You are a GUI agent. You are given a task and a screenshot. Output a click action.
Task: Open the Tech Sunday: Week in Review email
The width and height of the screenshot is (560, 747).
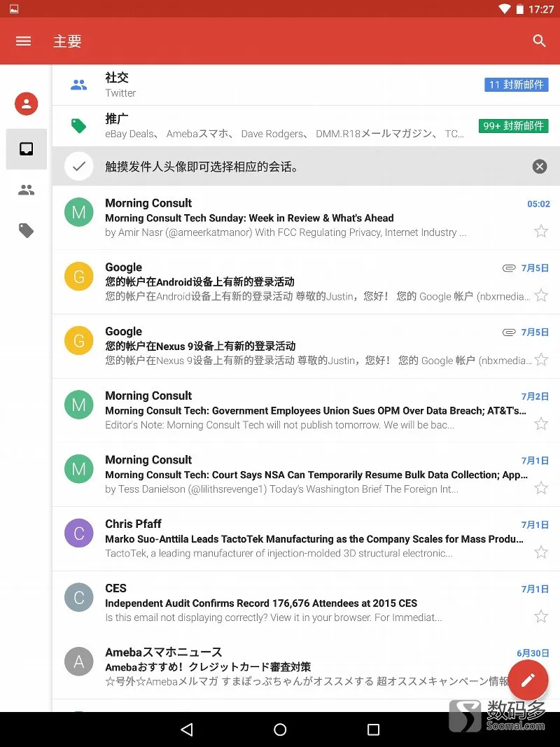click(x=306, y=218)
